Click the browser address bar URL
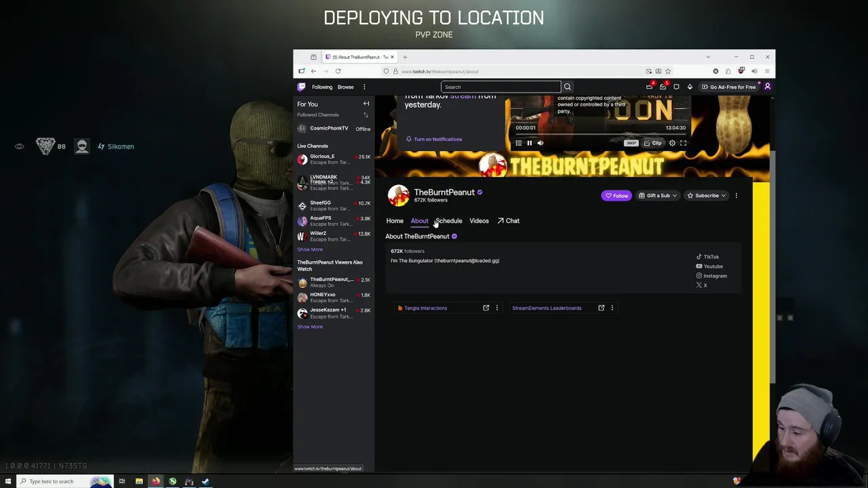The image size is (868, 488). point(440,71)
